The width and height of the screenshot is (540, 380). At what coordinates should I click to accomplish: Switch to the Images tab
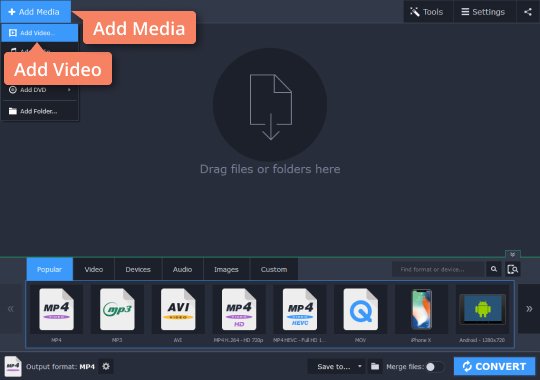[x=226, y=269]
